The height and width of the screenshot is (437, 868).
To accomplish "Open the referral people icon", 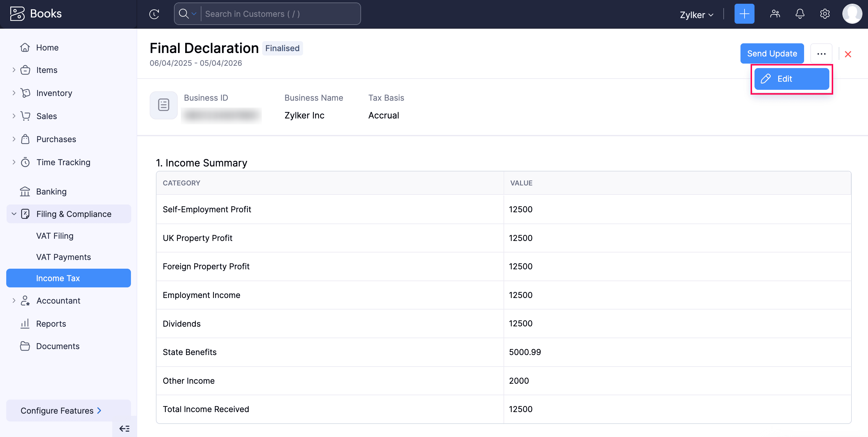I will click(x=775, y=14).
